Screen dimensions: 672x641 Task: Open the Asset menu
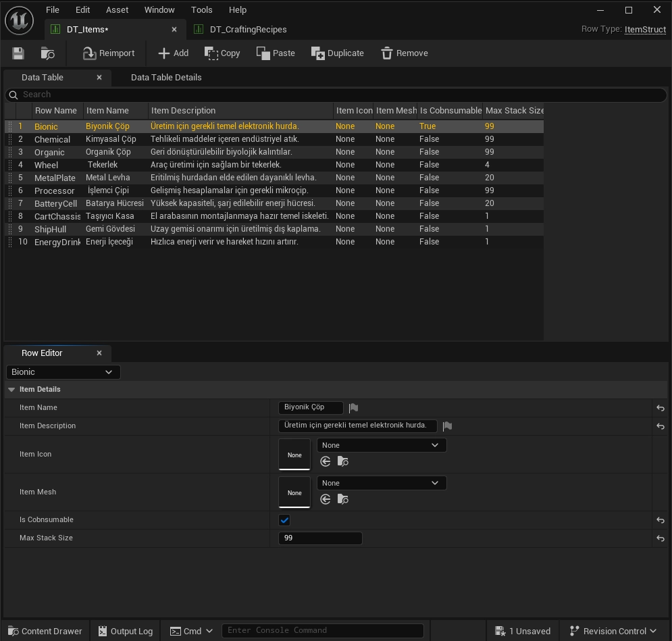coord(117,10)
